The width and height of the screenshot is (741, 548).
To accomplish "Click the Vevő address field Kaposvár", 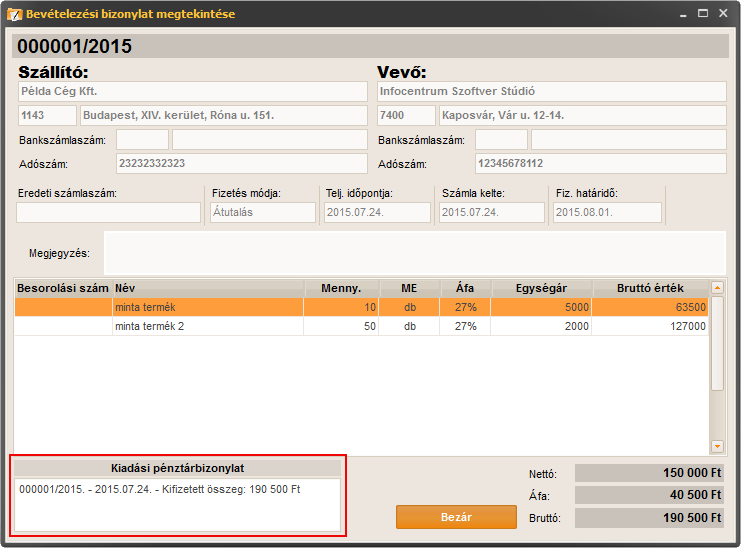I will (583, 115).
